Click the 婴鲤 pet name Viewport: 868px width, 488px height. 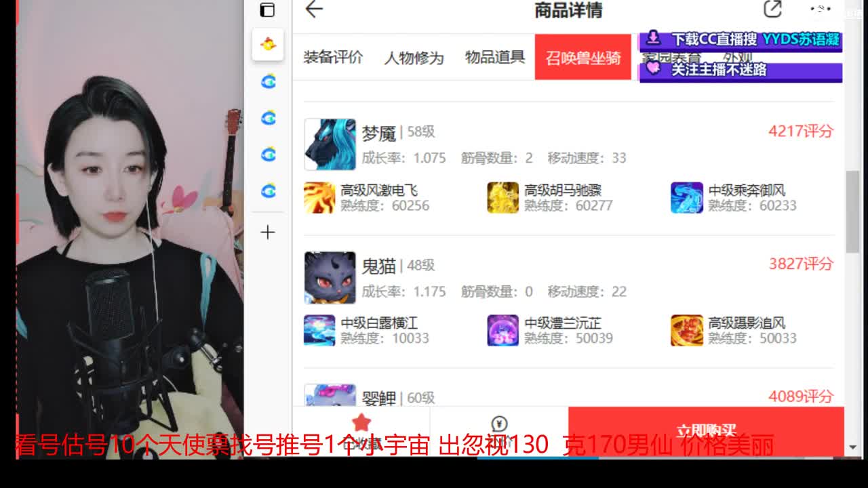[x=378, y=398]
